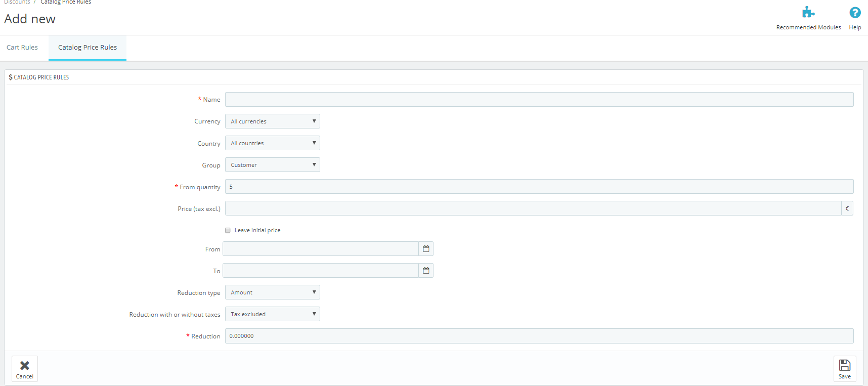
Task: Open calendar picker for From date
Action: pos(426,249)
